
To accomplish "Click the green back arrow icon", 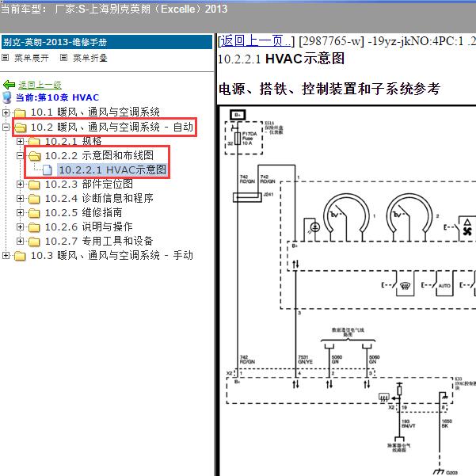I will 9,85.
